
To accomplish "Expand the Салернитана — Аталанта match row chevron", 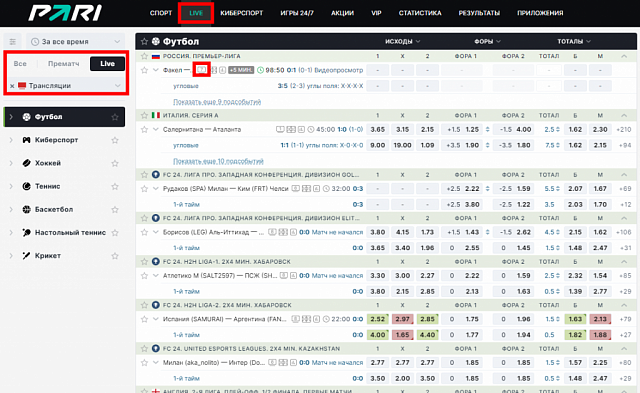I will pos(156,129).
